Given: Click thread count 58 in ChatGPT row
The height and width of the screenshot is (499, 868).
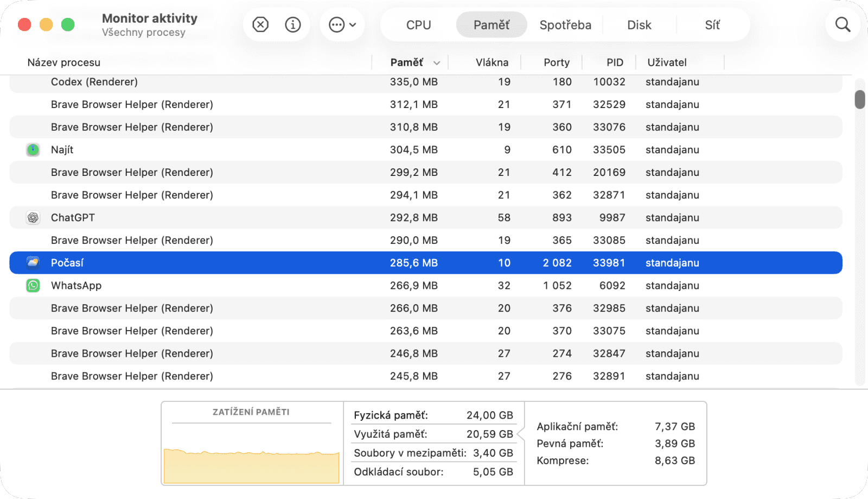Looking at the screenshot, I should pos(504,218).
